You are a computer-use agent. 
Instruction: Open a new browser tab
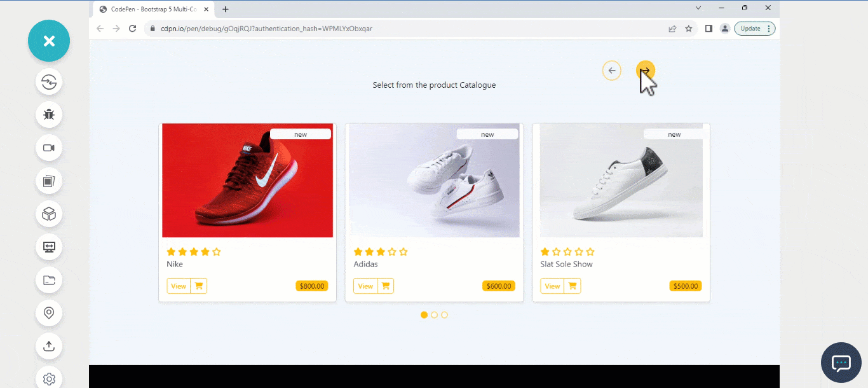pos(225,9)
